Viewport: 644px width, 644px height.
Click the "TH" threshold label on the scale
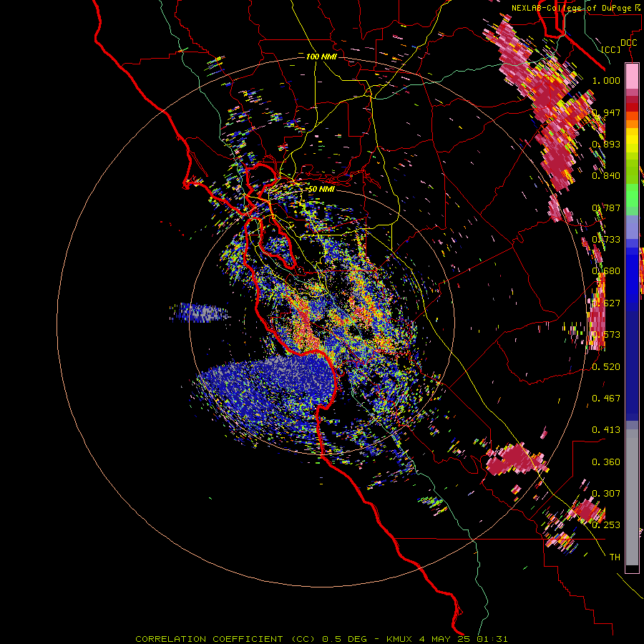615,557
